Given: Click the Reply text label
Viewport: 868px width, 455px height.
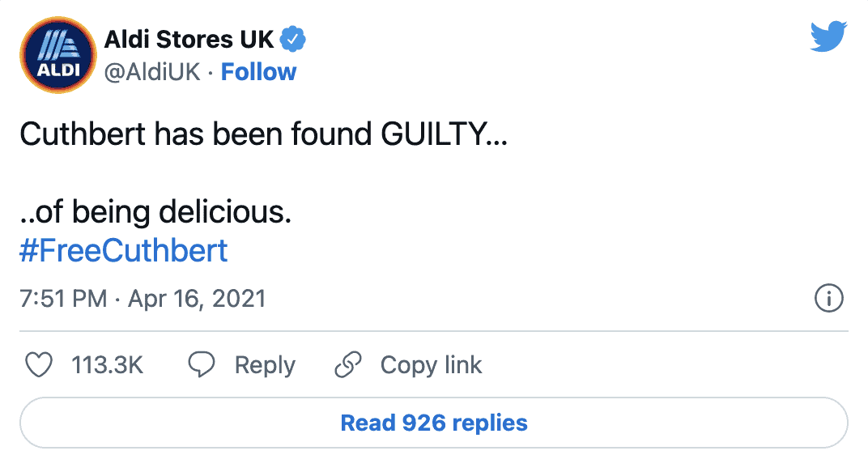Looking at the screenshot, I should click(x=265, y=365).
